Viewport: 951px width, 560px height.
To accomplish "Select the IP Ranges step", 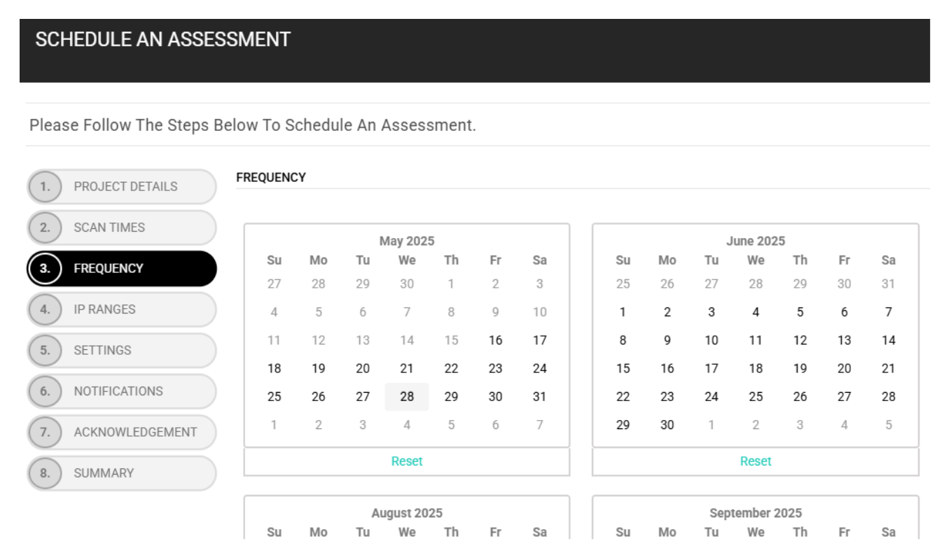I will 122,309.
